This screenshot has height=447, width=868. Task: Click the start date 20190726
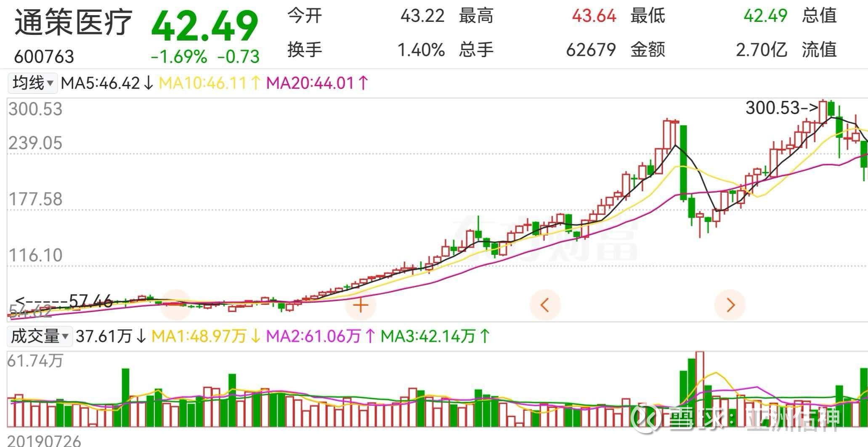[x=44, y=441]
